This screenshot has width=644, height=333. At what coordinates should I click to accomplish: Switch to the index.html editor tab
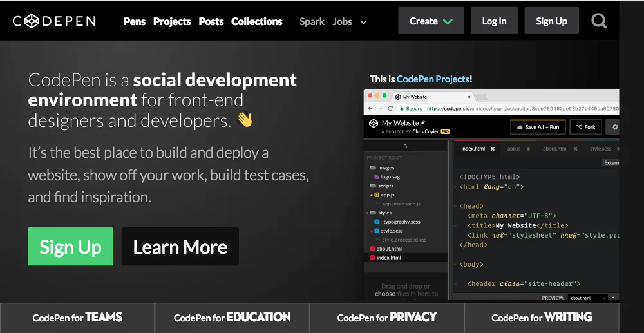[x=473, y=149]
